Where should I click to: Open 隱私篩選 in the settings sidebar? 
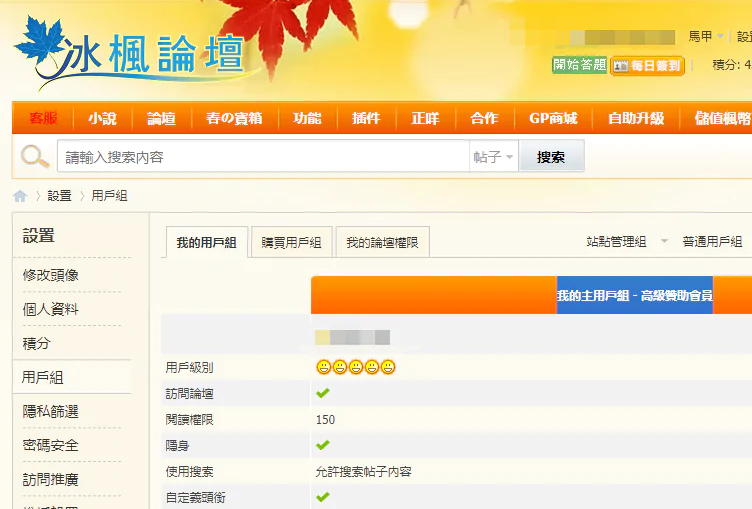coord(50,411)
